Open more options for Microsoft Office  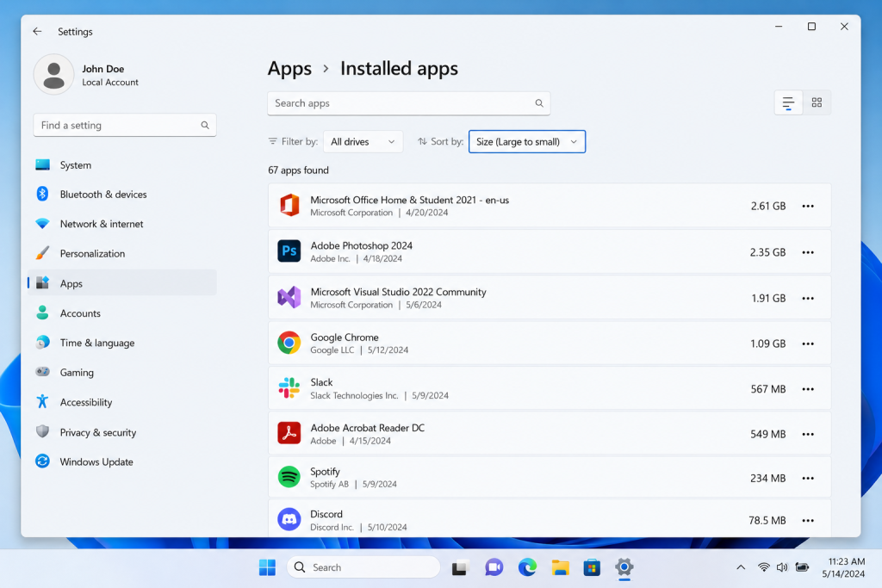tap(808, 207)
